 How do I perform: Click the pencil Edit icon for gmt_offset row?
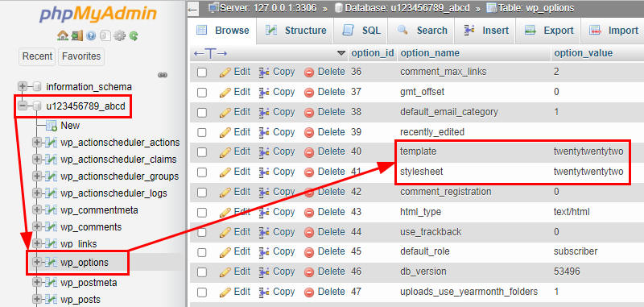(x=225, y=92)
